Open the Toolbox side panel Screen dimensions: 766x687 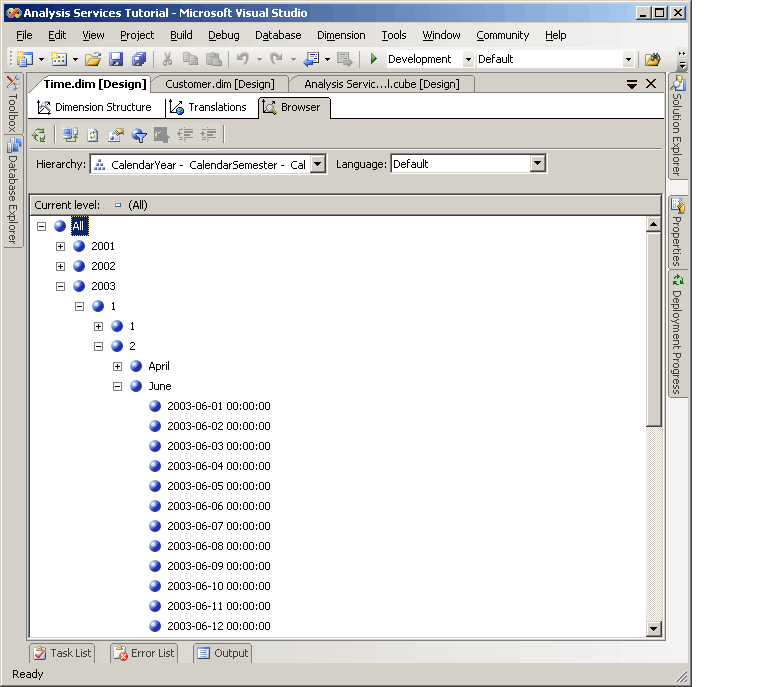(x=13, y=104)
